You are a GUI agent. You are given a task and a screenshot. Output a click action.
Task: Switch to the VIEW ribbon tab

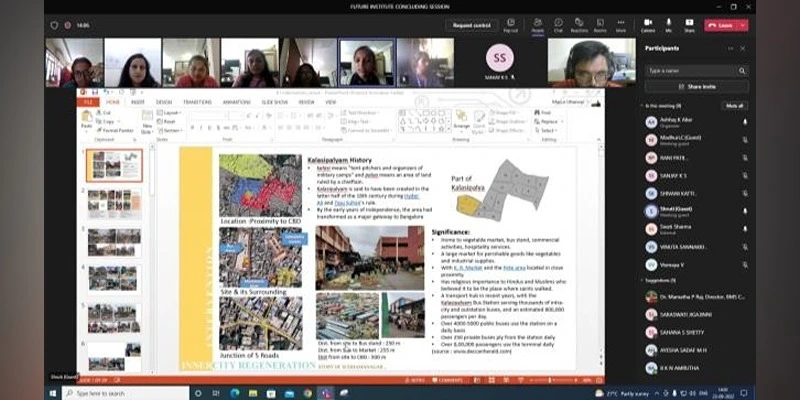[x=331, y=102]
